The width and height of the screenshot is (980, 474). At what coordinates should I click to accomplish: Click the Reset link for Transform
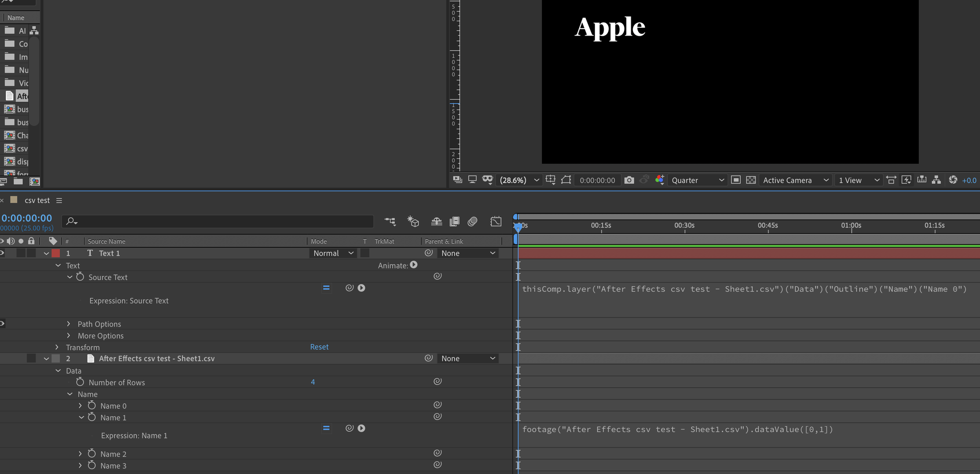[x=319, y=347]
